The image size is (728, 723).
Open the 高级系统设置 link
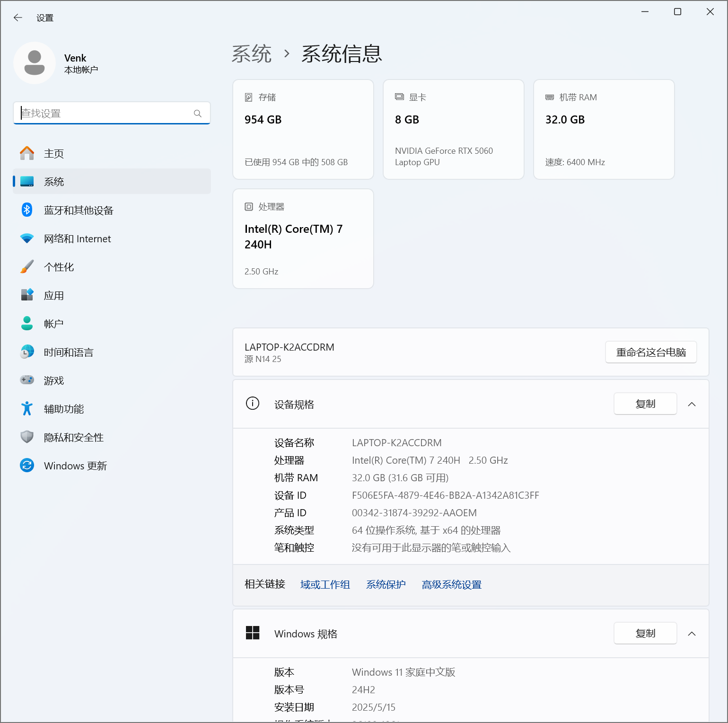[x=451, y=585]
